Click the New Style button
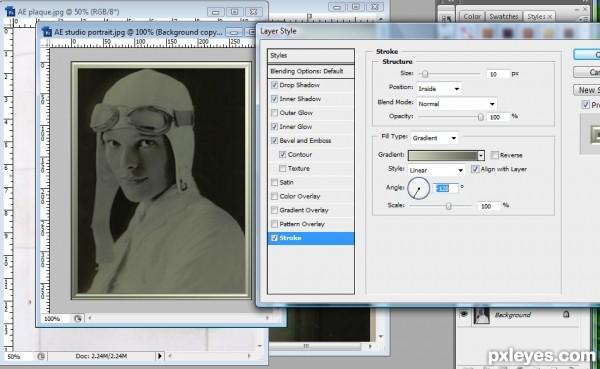Screen dimensions: 600x369 coord(587,90)
